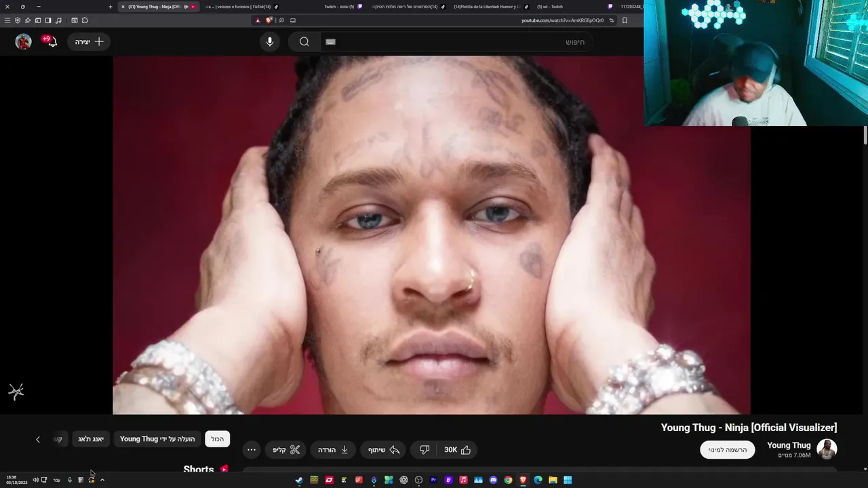Click the music note toolbar icon

(58, 20)
